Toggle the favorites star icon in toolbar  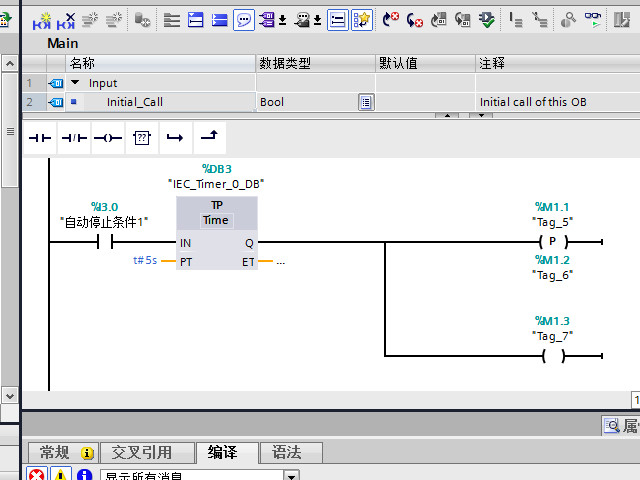(362, 20)
